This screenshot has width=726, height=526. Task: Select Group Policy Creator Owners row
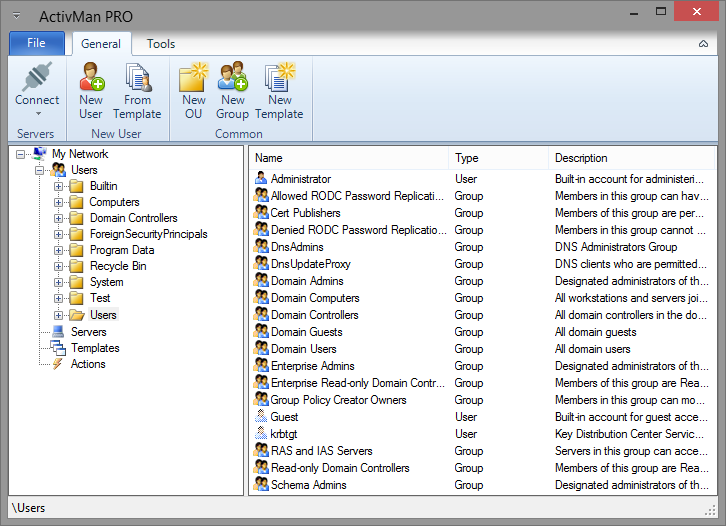pyautogui.click(x=483, y=400)
